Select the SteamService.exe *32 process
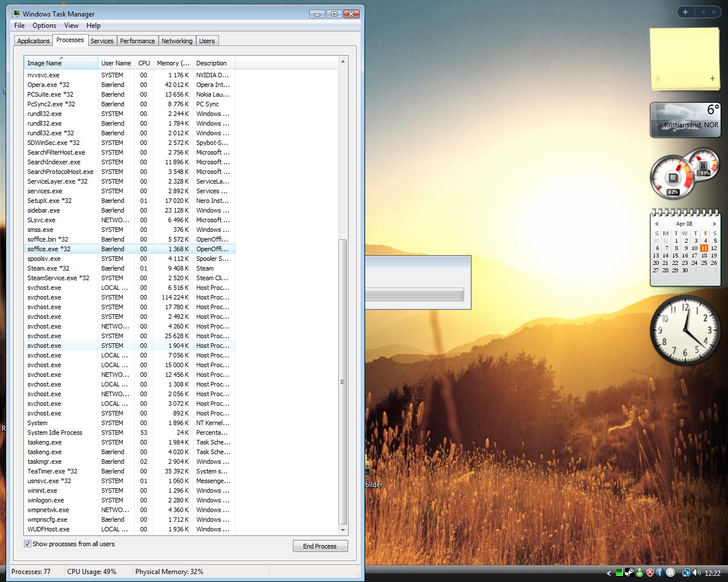 [x=130, y=278]
